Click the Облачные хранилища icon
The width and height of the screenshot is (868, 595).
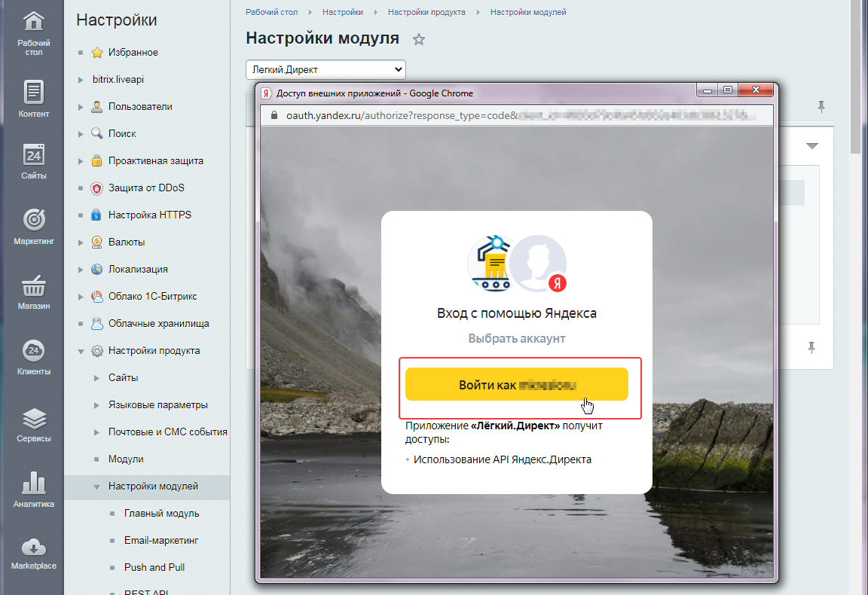coord(97,323)
